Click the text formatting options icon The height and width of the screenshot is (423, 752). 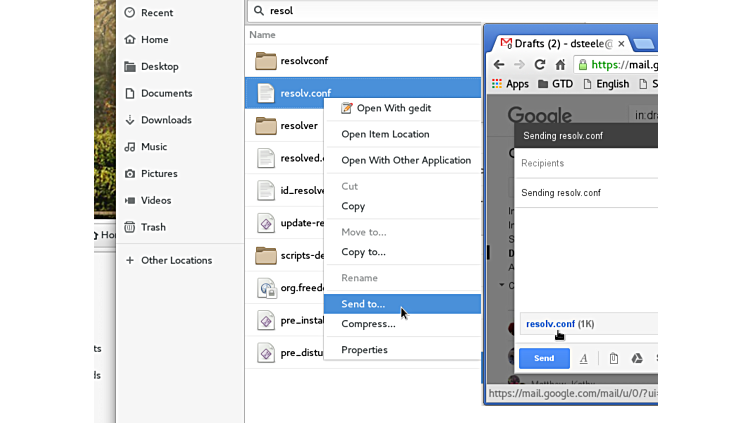pyautogui.click(x=584, y=358)
